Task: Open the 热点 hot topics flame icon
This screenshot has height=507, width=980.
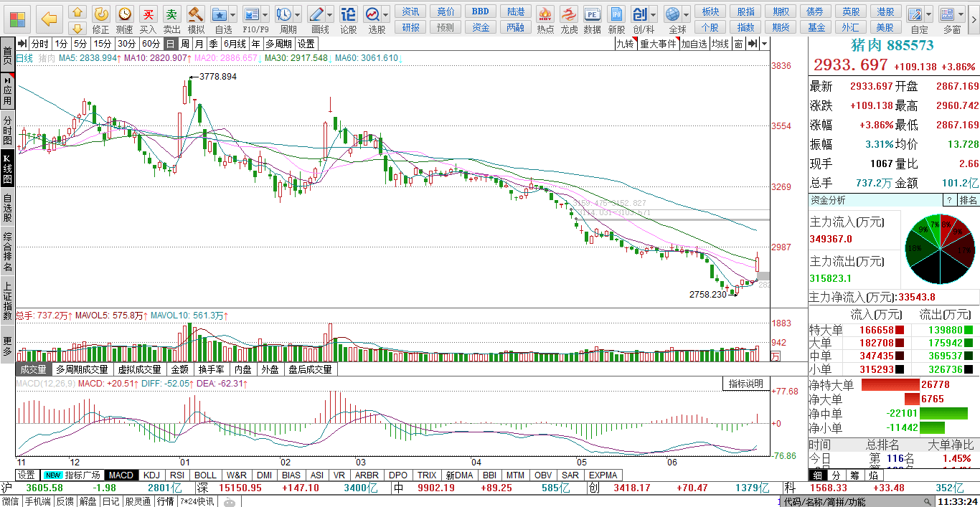Action: pyautogui.click(x=545, y=19)
